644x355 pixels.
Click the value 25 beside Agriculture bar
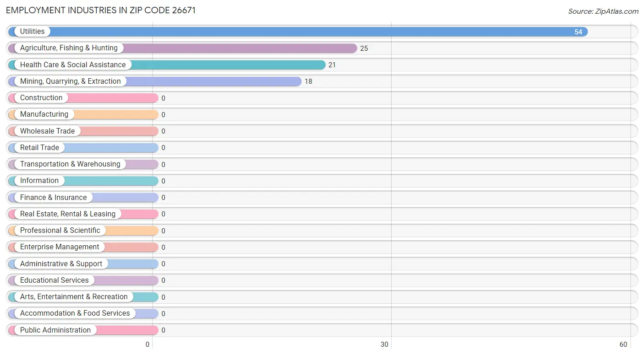364,48
